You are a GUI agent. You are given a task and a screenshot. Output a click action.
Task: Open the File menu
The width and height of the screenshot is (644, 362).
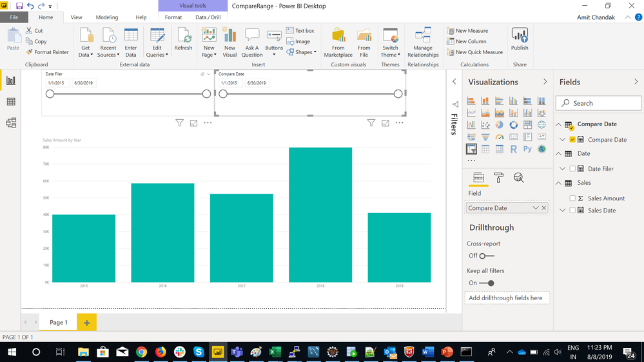point(14,17)
